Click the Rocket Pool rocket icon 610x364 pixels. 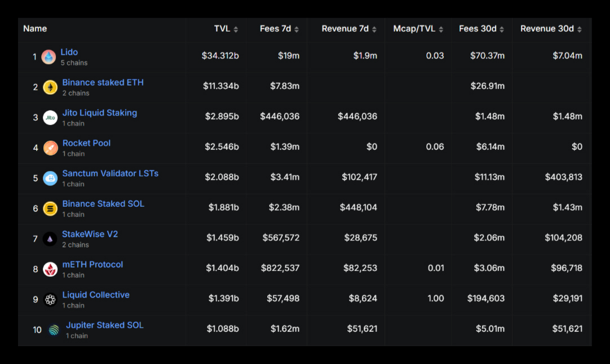coord(50,148)
